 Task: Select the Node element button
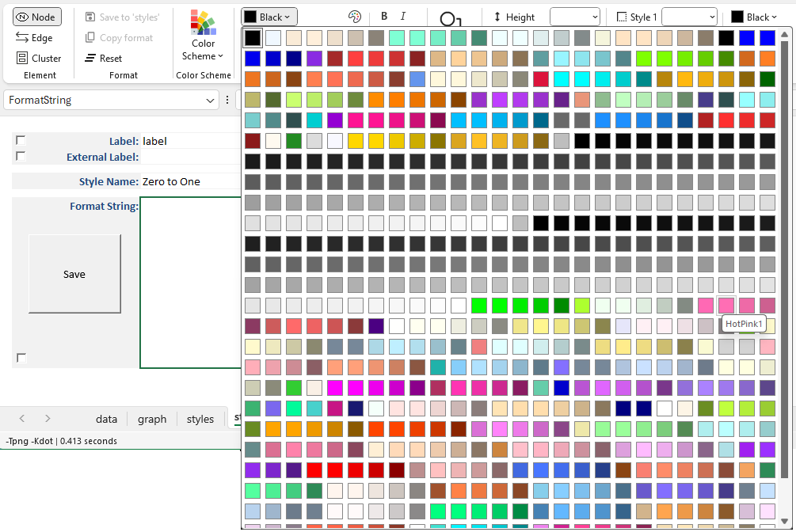(x=37, y=17)
